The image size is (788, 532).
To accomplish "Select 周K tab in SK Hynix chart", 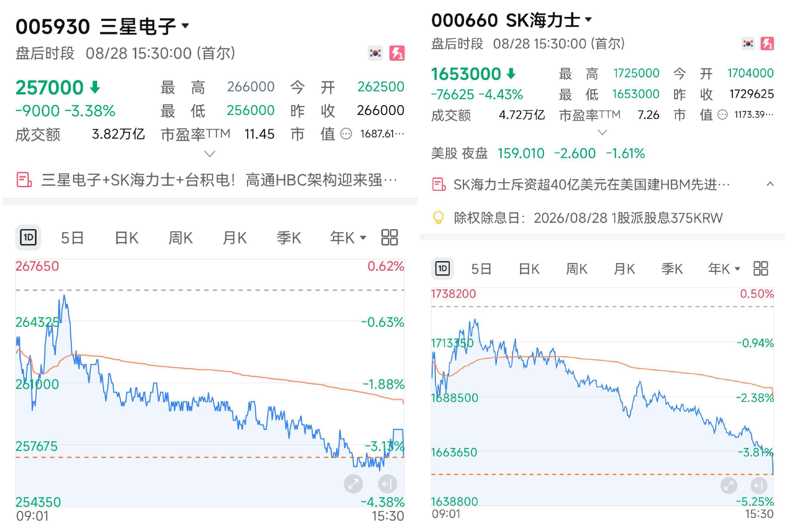I will pyautogui.click(x=577, y=269).
